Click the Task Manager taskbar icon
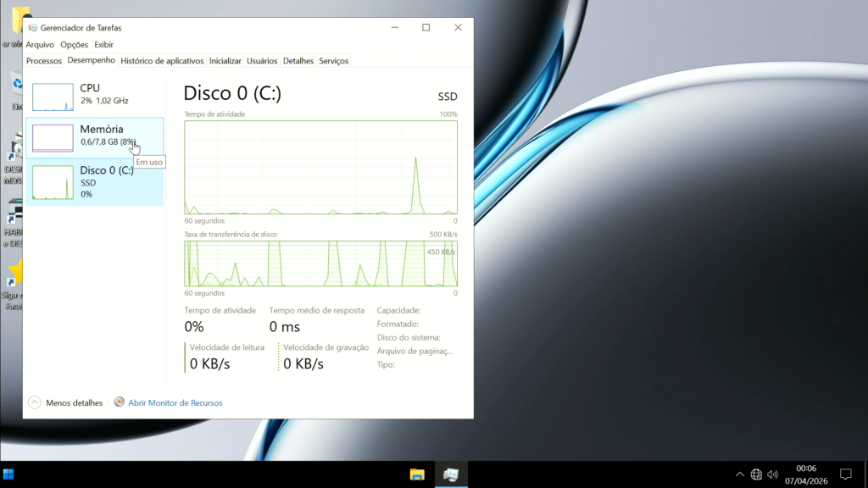Screen dimensions: 868x488 (451, 474)
